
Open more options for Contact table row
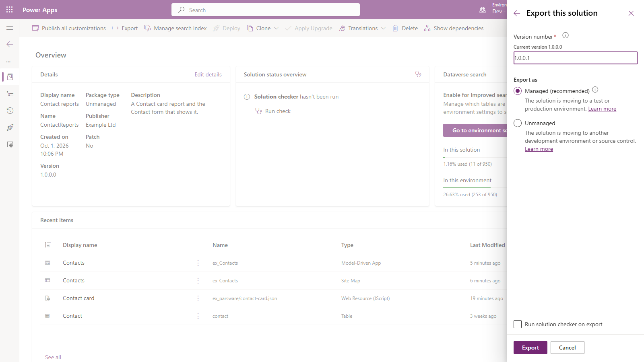198,316
